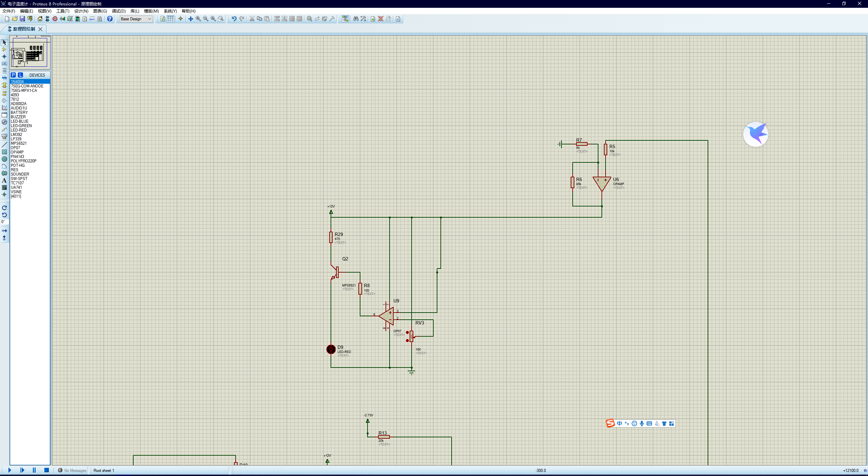Pick the 2D Graphics Text tool
Viewport: 868px width, 476px height.
[4, 180]
